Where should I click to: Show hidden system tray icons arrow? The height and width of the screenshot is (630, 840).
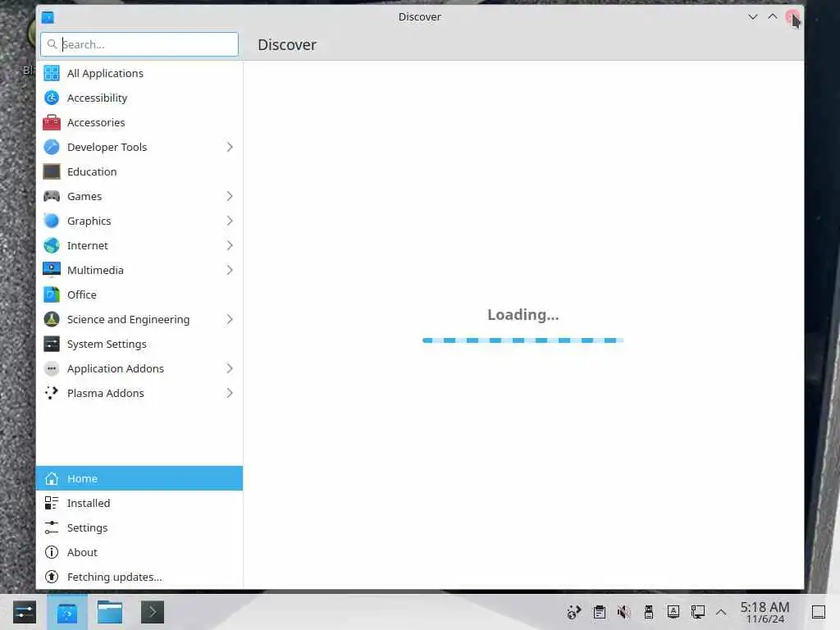[x=721, y=612]
